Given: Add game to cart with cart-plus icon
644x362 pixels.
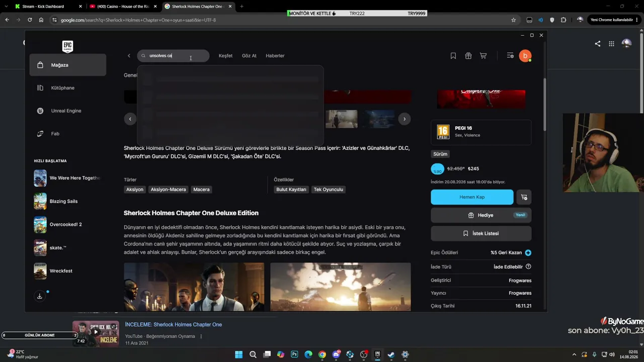Looking at the screenshot, I should click(524, 197).
